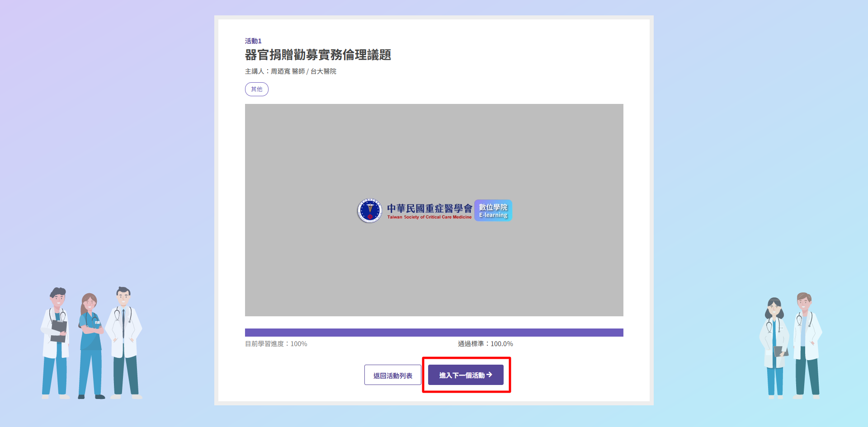Click the 數位學院 E-learning badge
Screen dimensions: 868x427
point(493,211)
